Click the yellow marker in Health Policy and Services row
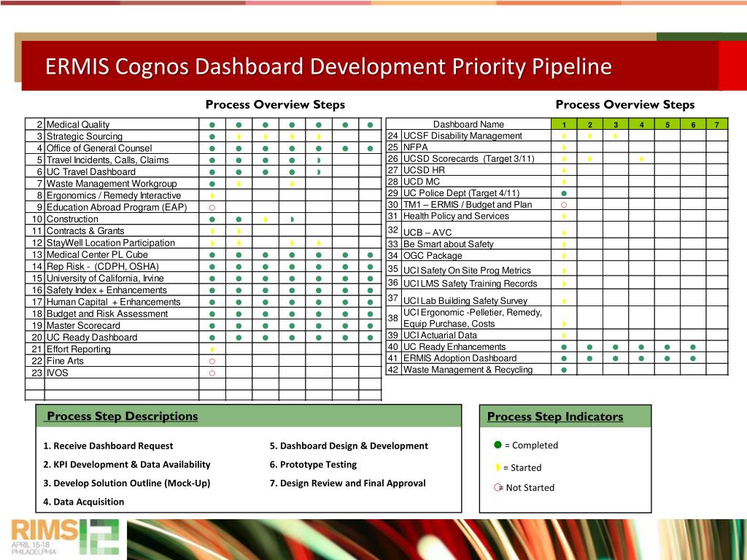 [564, 216]
